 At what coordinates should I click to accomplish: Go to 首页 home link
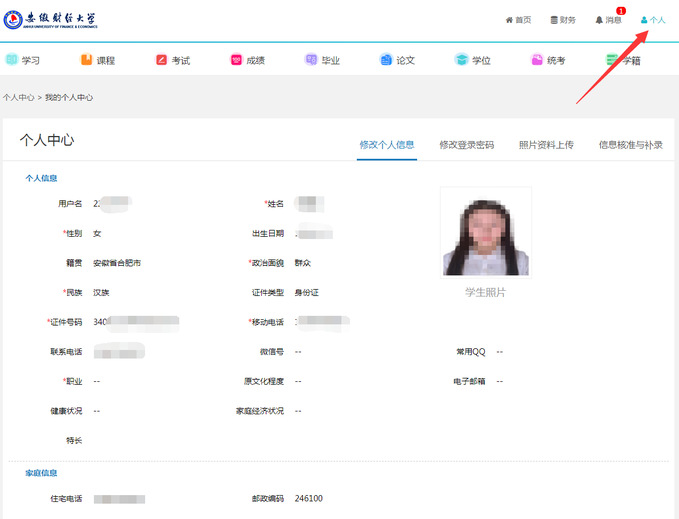pos(518,20)
